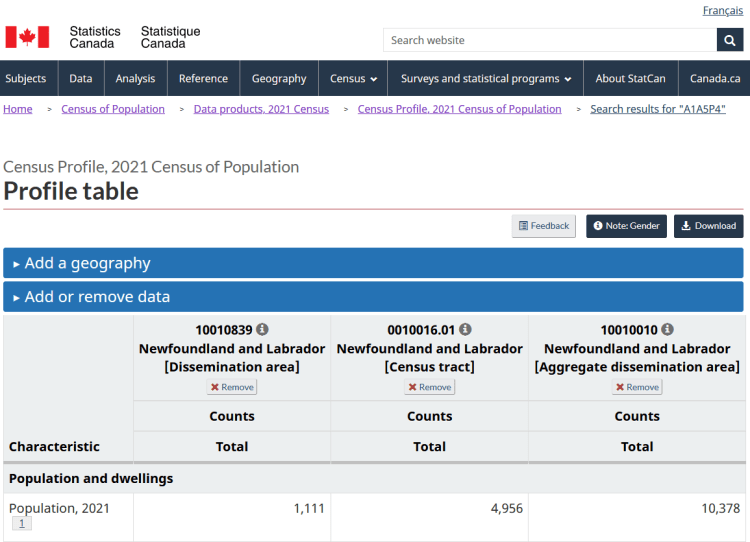This screenshot has width=750, height=542.
Task: Remove the Dissemination area column
Action: 232,387
